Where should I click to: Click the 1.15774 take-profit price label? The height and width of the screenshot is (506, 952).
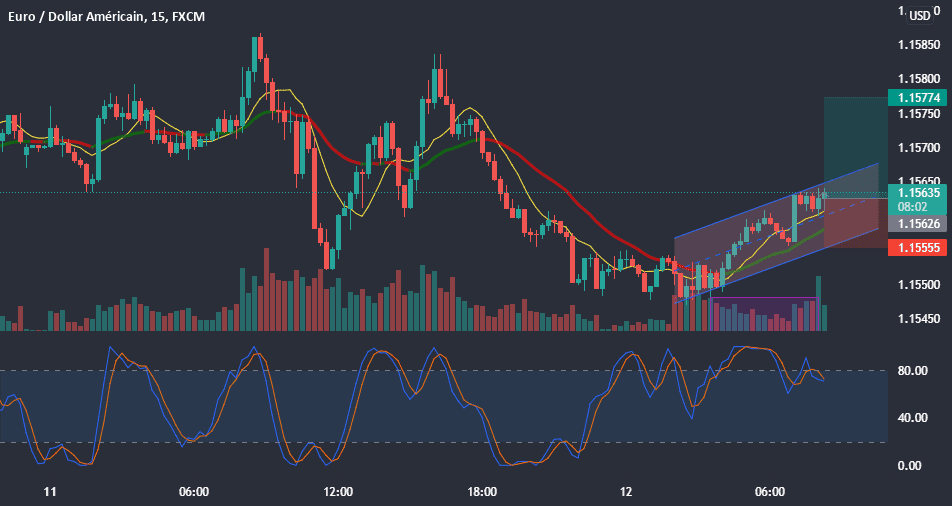(917, 97)
